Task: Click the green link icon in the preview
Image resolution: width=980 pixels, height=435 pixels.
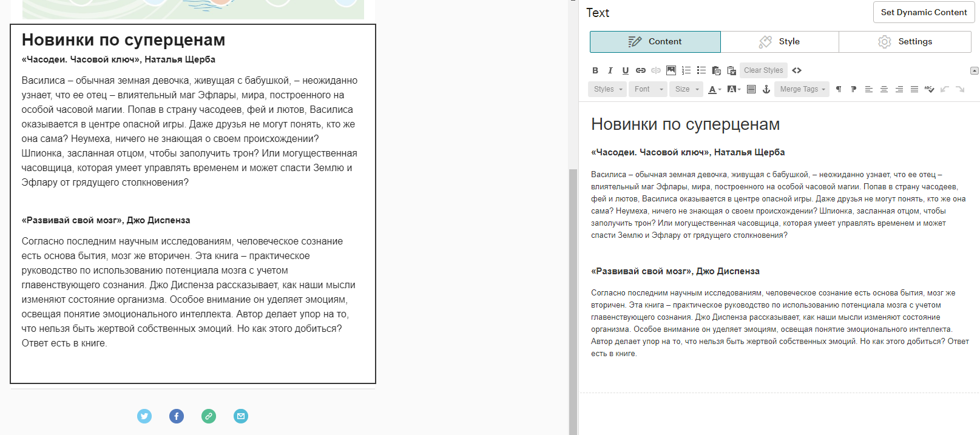Action: tap(209, 416)
